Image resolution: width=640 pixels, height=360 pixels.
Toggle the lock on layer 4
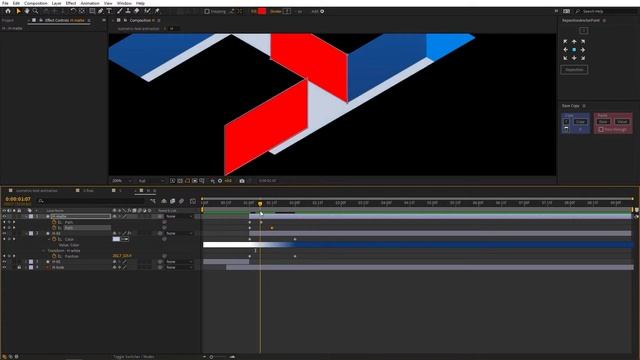coord(19,267)
